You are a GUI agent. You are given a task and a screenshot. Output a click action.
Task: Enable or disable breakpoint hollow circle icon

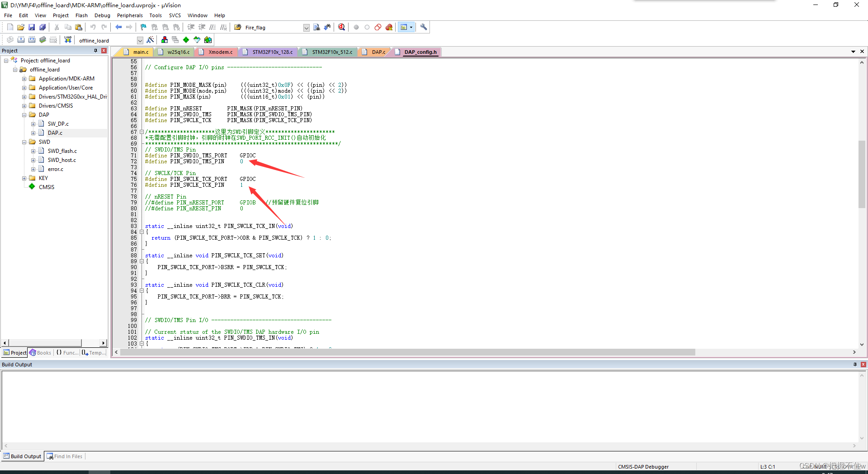click(367, 27)
